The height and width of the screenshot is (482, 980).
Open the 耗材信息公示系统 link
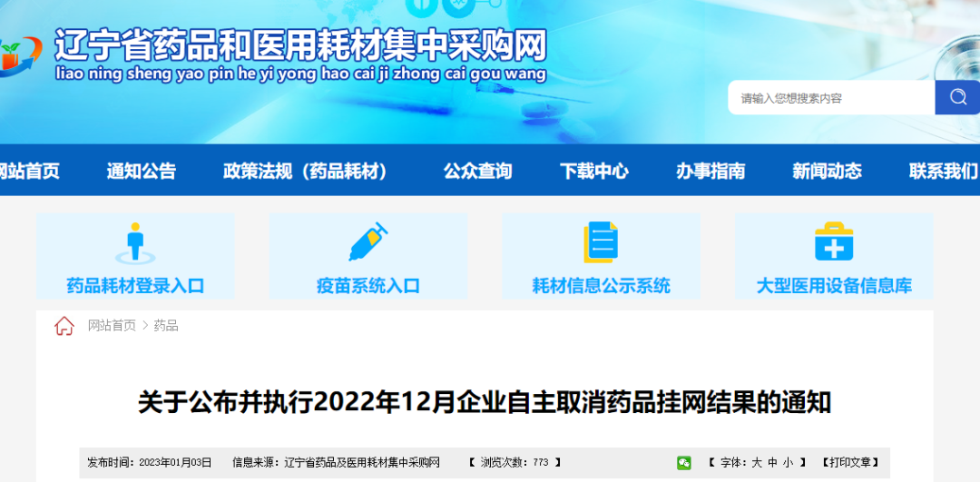tap(602, 286)
